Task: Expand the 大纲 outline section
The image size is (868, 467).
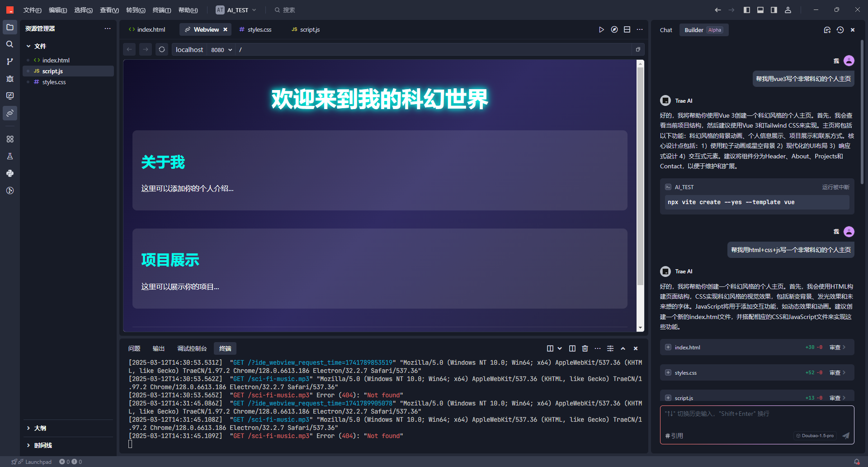Action: pos(40,428)
